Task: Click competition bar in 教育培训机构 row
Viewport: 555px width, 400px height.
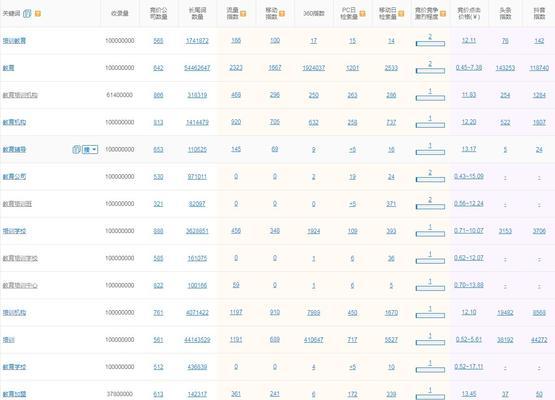Action: tap(430, 98)
